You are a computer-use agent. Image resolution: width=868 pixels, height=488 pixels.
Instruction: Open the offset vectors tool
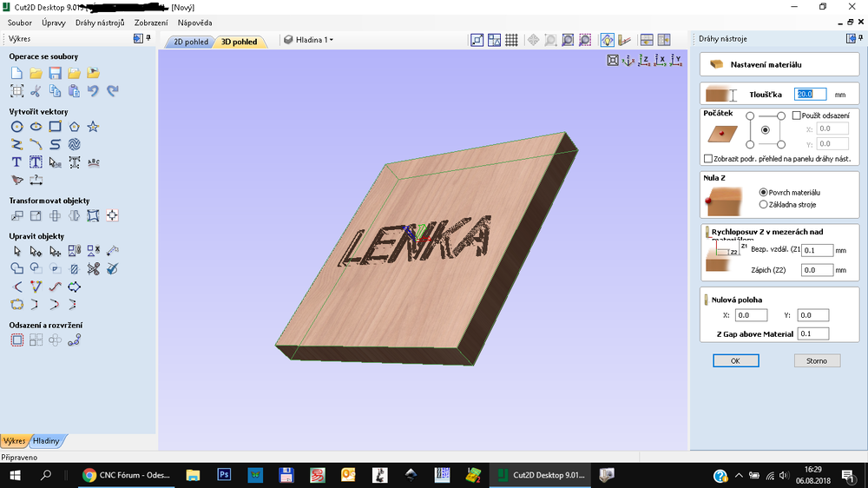point(16,340)
